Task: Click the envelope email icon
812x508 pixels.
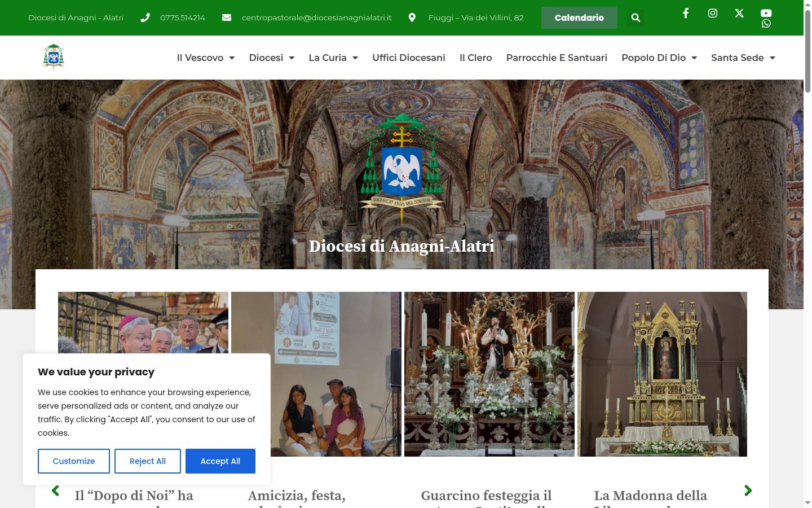Action: (227, 17)
